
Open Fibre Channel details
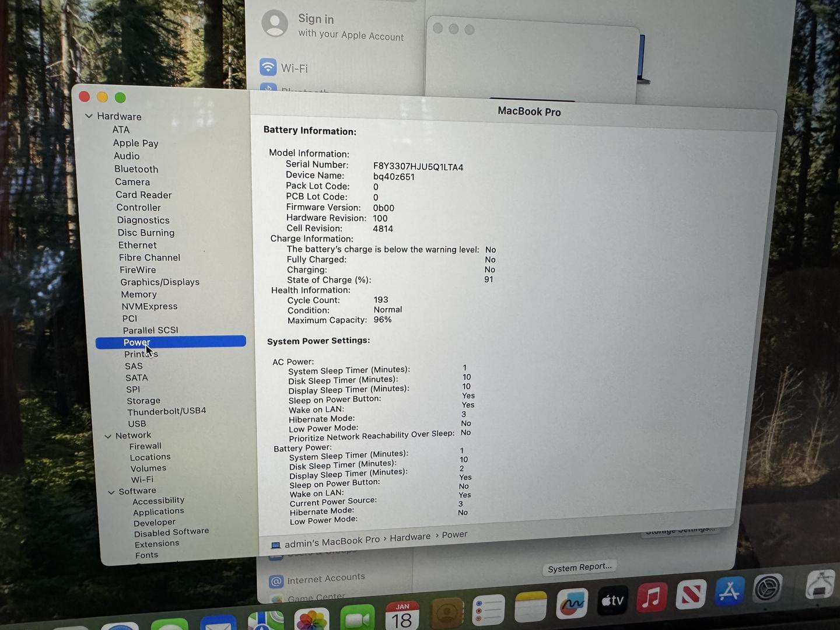150,257
